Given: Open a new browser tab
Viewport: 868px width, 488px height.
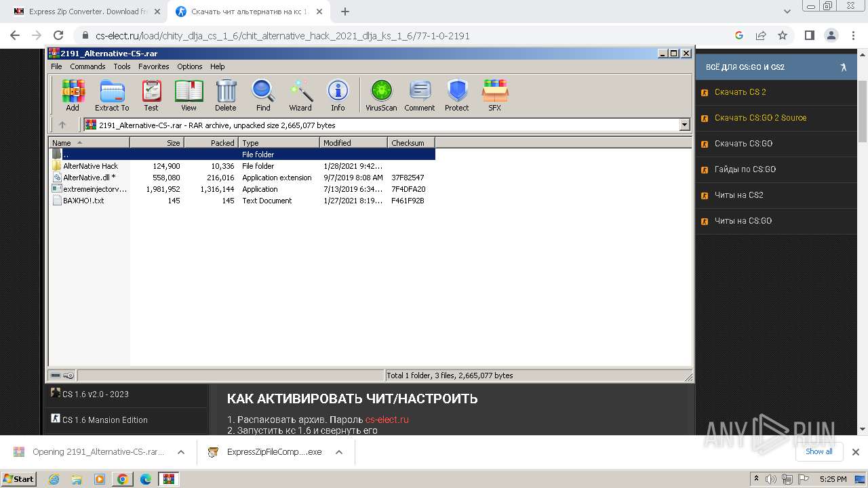Looking at the screenshot, I should 345,12.
